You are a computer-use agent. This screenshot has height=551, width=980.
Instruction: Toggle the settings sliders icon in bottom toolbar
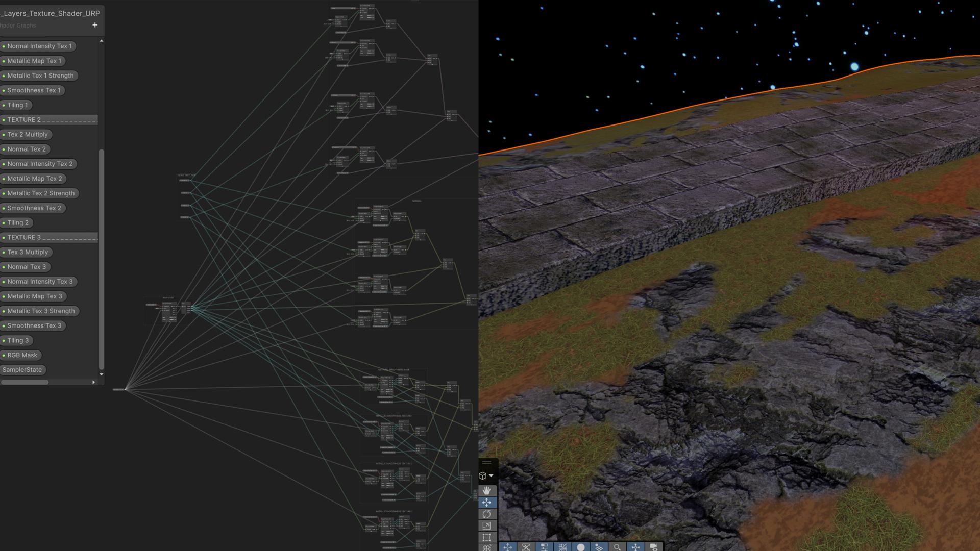(544, 547)
